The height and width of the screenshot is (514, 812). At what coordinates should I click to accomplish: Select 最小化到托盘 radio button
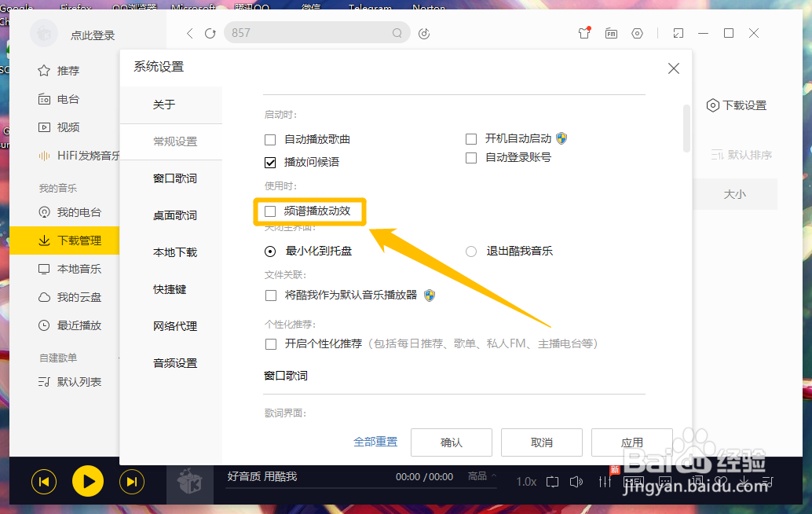point(270,251)
